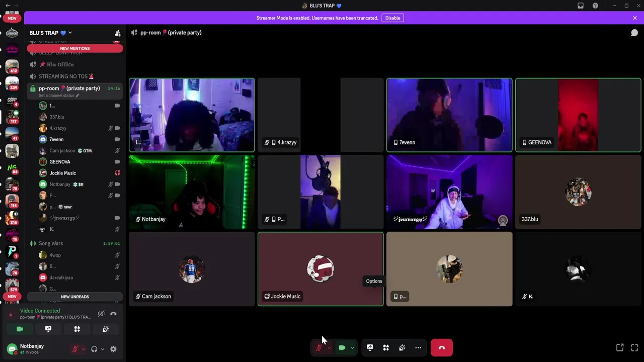
Task: Open the soundboard icon in the bottom call bar
Action: pos(402,347)
